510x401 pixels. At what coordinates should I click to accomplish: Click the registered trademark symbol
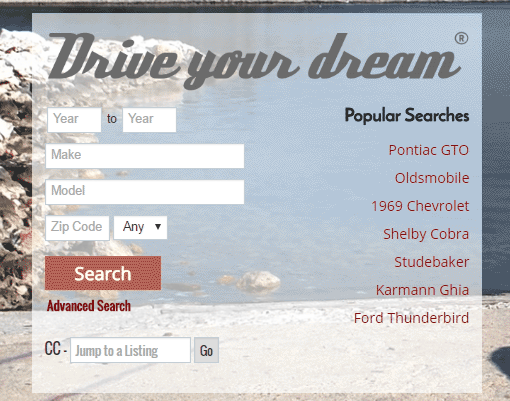coord(461,38)
